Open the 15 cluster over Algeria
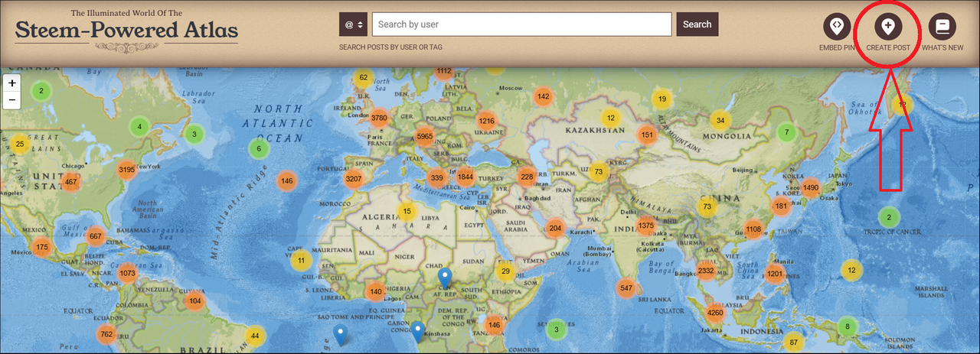The image size is (980, 354). point(407,212)
